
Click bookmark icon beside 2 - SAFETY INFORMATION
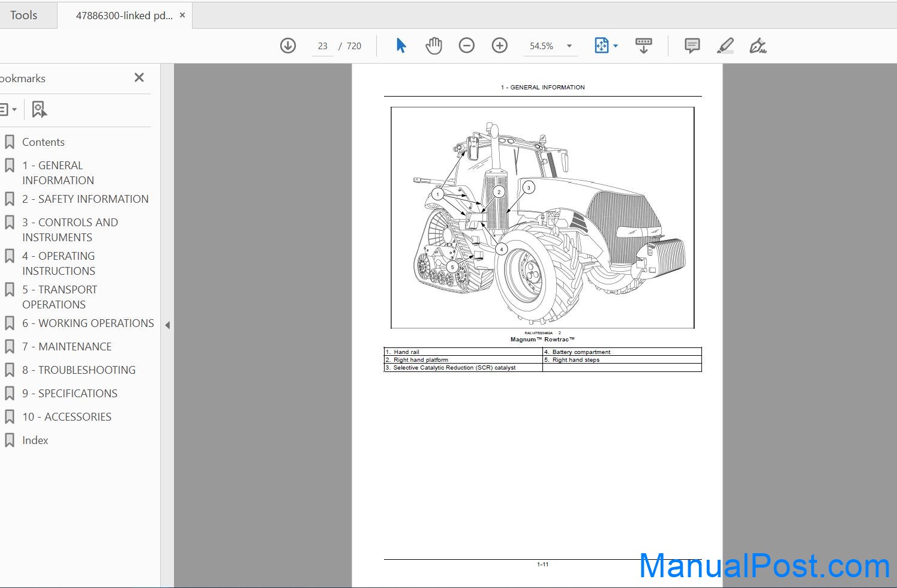[x=10, y=199]
